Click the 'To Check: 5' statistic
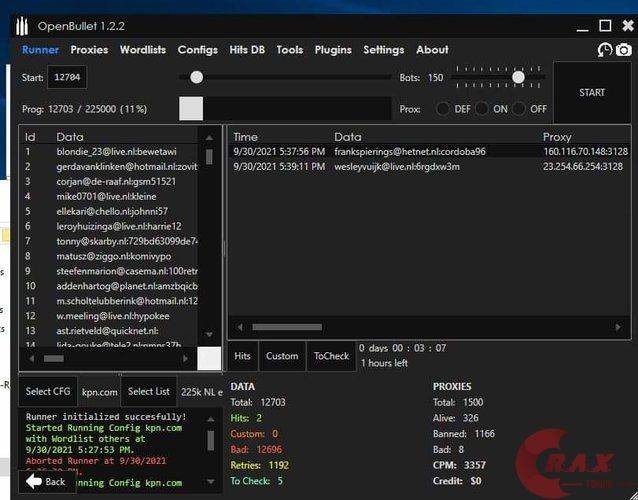Screen dimensions: 638x500 pos(256,481)
